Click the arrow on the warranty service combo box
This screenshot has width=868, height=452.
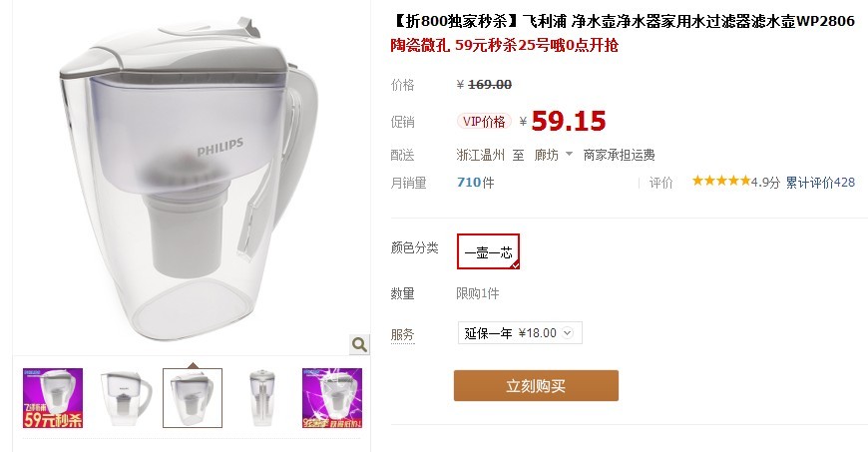pyautogui.click(x=568, y=333)
